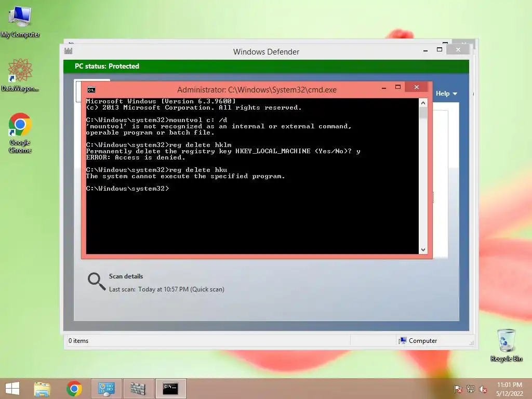
Task: Open Action Center flag in tray
Action: pos(458,389)
